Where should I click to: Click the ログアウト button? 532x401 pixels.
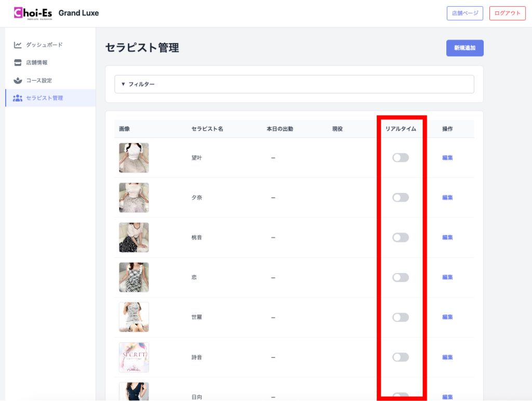507,14
